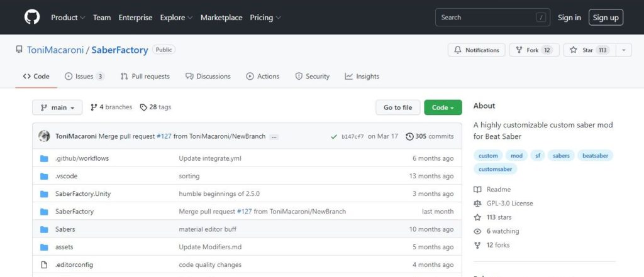
Task: Expand the Star list dropdown arrow
Action: 623,50
